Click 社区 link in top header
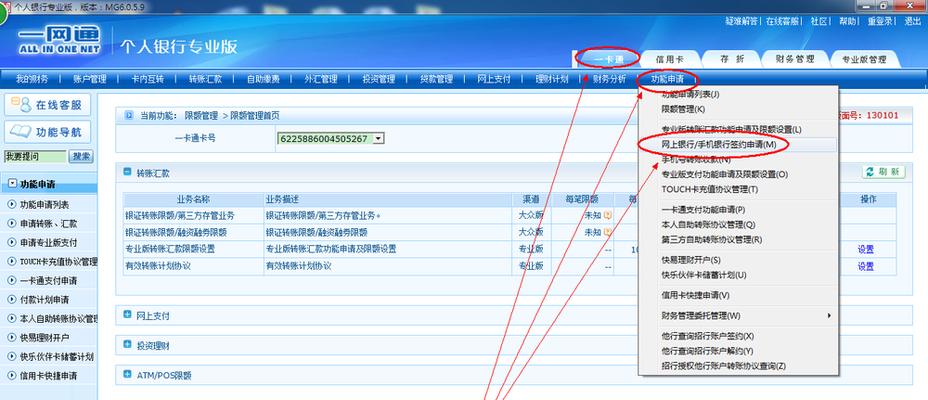Image resolution: width=928 pixels, height=400 pixels. (x=819, y=21)
